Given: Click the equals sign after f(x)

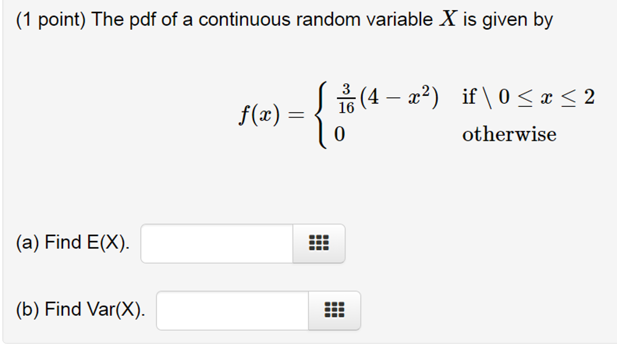Looking at the screenshot, I should coord(296,115).
